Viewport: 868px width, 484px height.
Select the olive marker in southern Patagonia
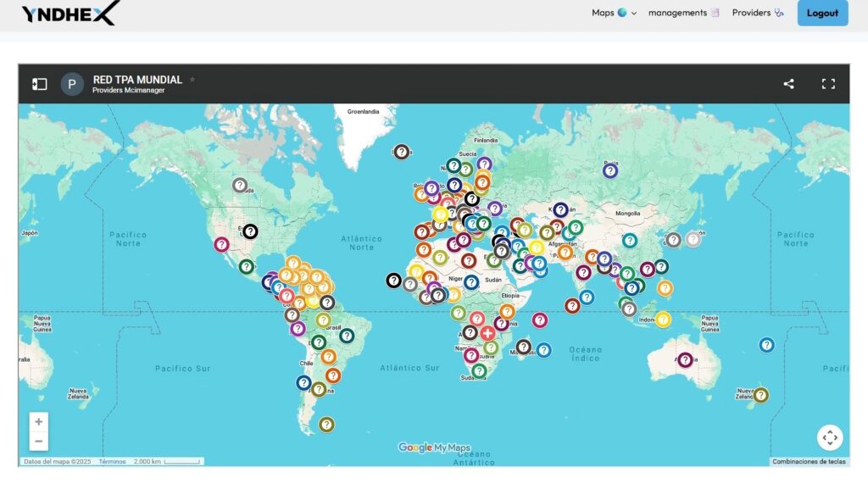click(x=326, y=425)
